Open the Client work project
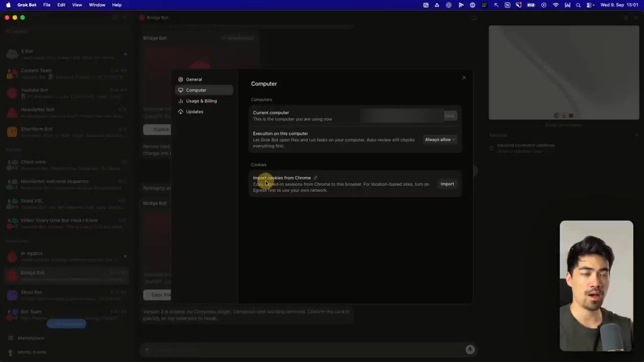This screenshot has height=362, width=644. coord(66,165)
